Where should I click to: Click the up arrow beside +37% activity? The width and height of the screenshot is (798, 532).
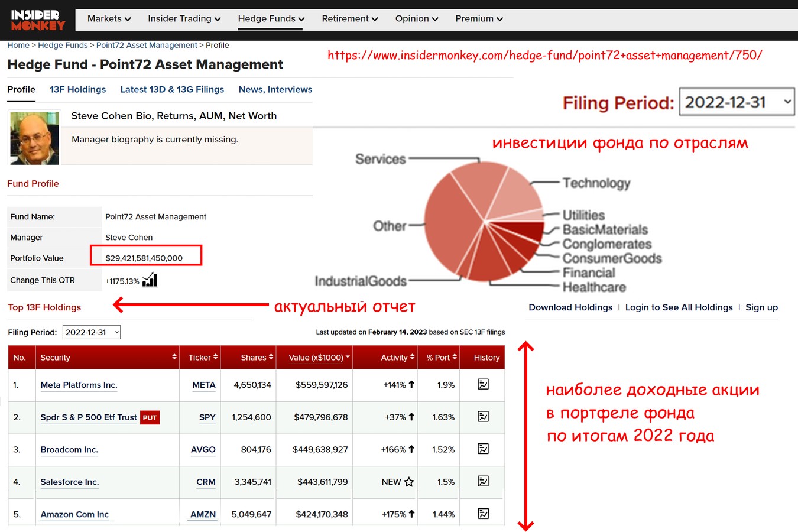[x=411, y=417]
